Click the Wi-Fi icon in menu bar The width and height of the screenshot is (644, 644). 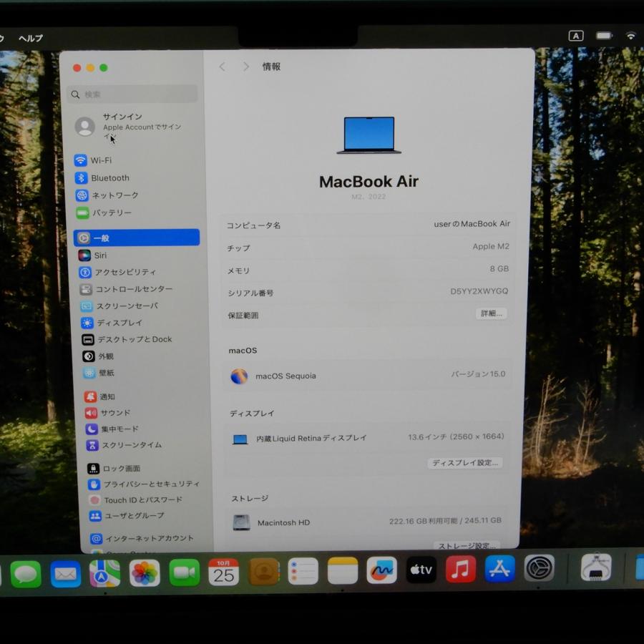point(631,36)
